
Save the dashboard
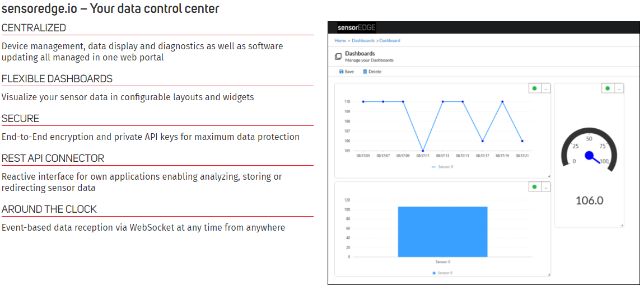pyautogui.click(x=346, y=72)
